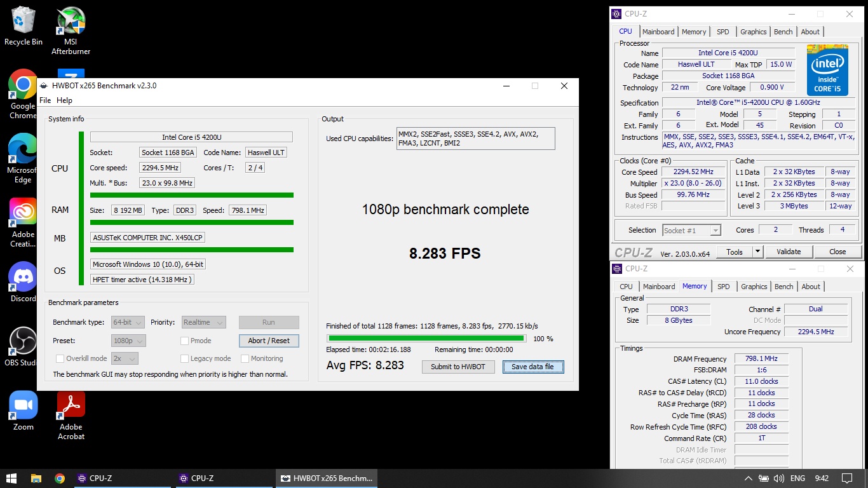Open OBS Studio desktop shortcut
868x488 pixels.
point(23,347)
